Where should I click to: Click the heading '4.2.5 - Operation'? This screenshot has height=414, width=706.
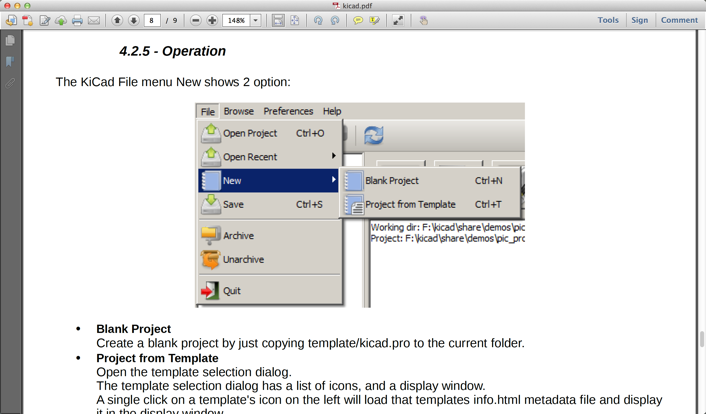pyautogui.click(x=172, y=51)
